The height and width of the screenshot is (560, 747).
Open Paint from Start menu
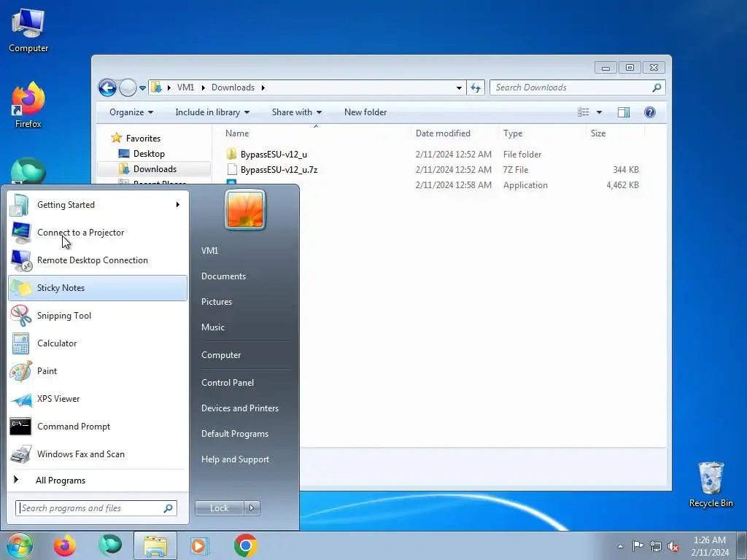(x=98, y=371)
